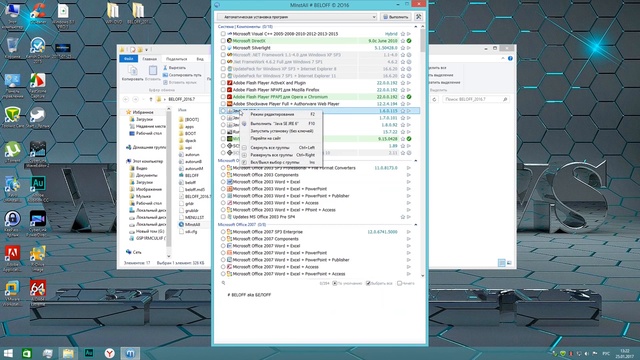The image size is (640, 360).
Task: Select Загрузки under Избранное in Explorer
Action: click(x=141, y=119)
